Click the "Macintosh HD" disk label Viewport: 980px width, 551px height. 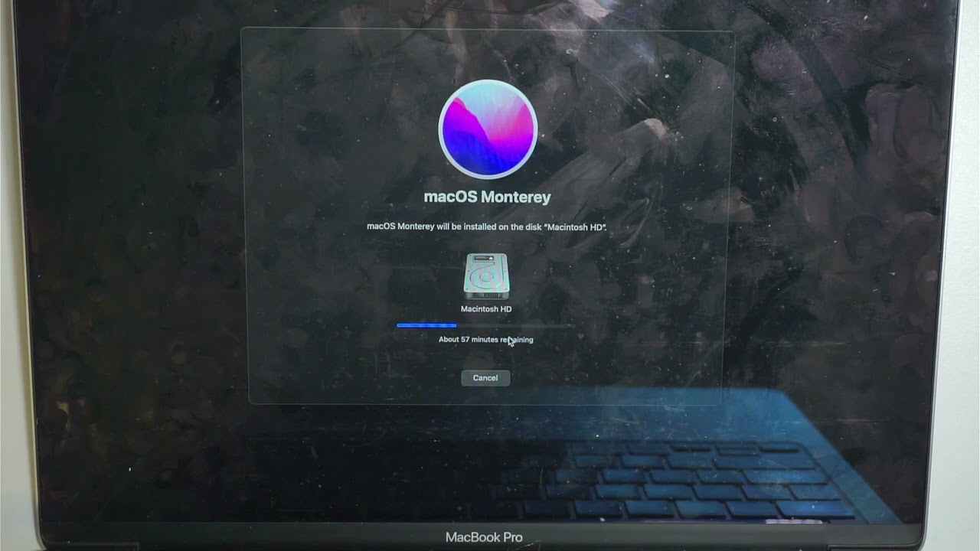(486, 309)
